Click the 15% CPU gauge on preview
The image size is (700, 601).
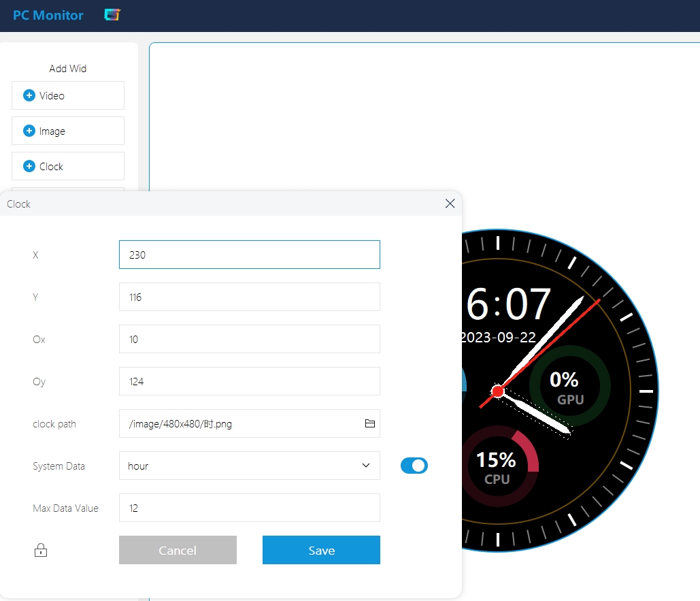(499, 466)
